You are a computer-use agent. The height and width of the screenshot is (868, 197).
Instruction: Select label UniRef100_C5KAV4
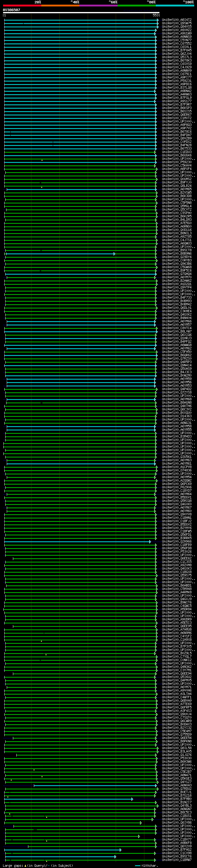click(176, 165)
